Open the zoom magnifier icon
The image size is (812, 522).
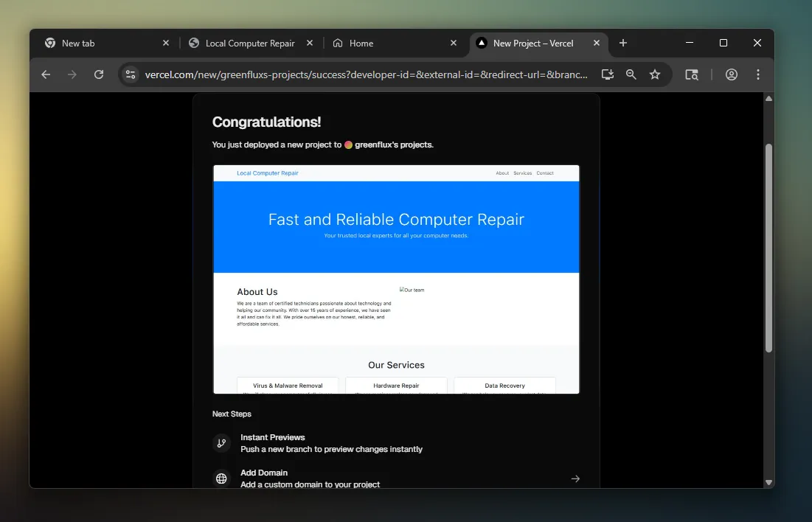[x=631, y=74]
